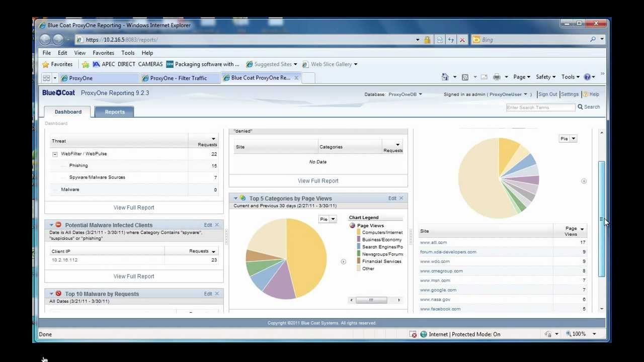Viewport: 644px width, 362px height.
Task: Open the View menu
Action: [x=79, y=53]
